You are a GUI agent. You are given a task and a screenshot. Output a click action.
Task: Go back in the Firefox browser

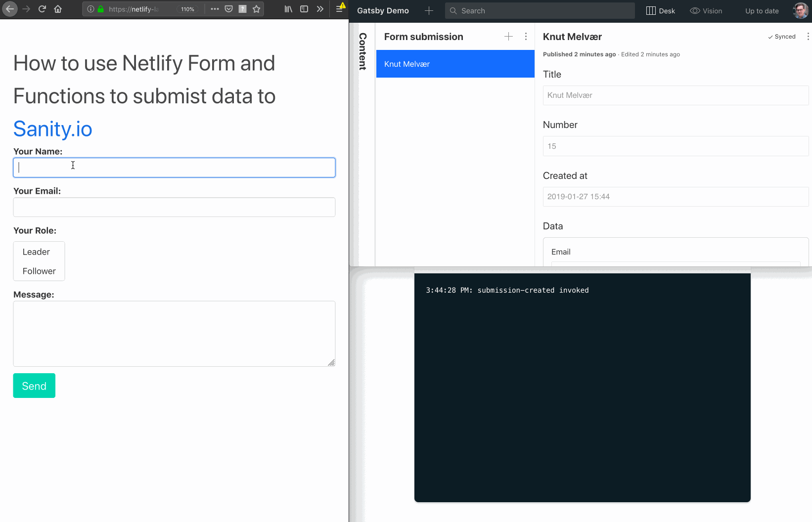10,9
